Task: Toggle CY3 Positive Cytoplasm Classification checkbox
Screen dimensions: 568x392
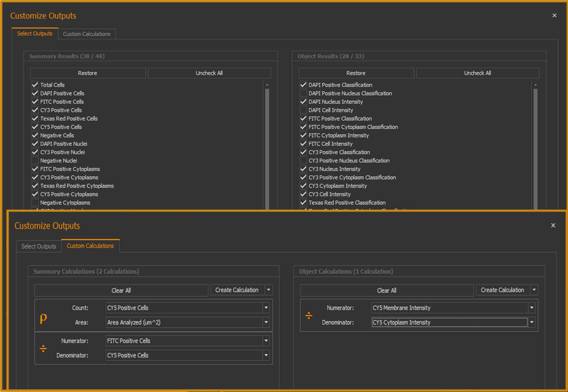Action: (x=303, y=177)
